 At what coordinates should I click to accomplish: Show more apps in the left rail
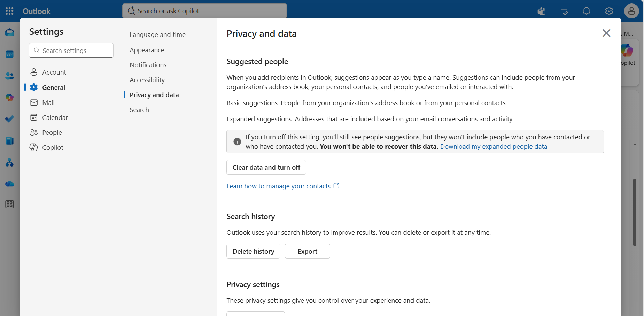pyautogui.click(x=10, y=204)
